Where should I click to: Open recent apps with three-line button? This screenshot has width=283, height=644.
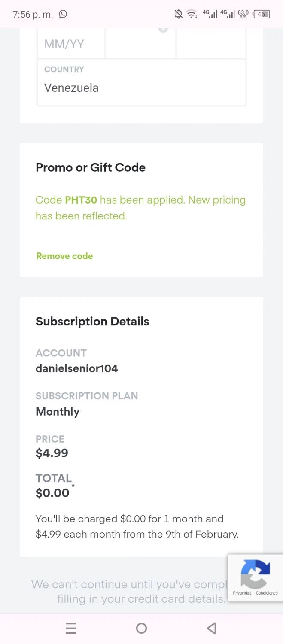click(x=71, y=629)
